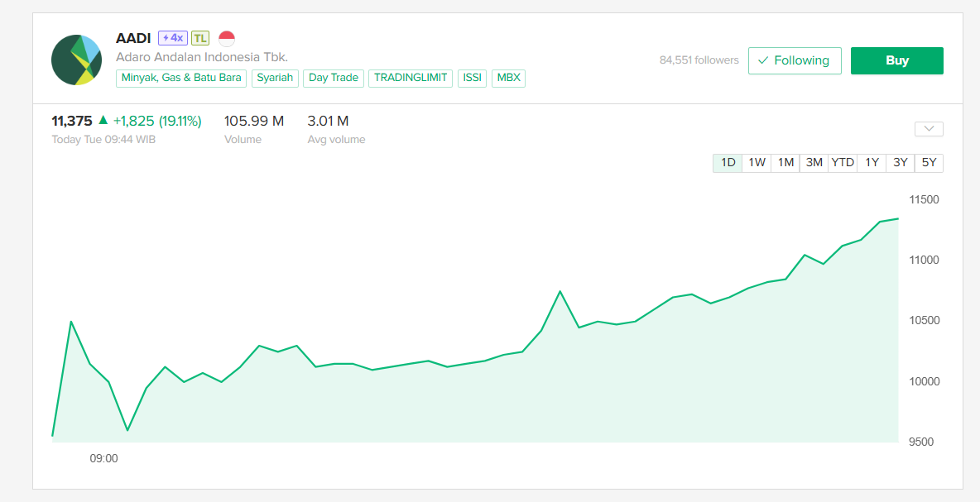
Task: Show the 3M chart range
Action: point(814,163)
